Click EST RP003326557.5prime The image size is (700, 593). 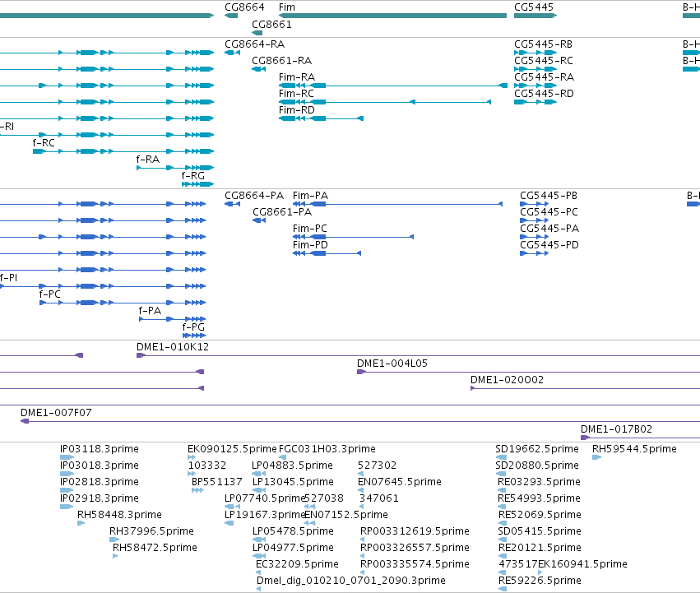pos(415,548)
